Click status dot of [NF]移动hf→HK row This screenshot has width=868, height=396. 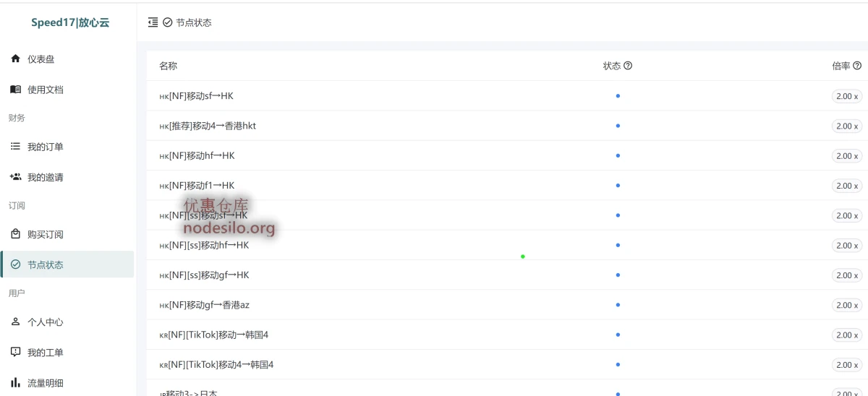pos(618,155)
